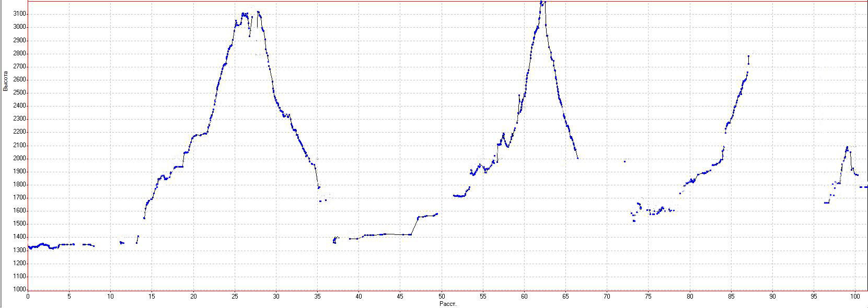Click the 80 distance axis value
The width and height of the screenshot is (868, 308).
[690, 297]
